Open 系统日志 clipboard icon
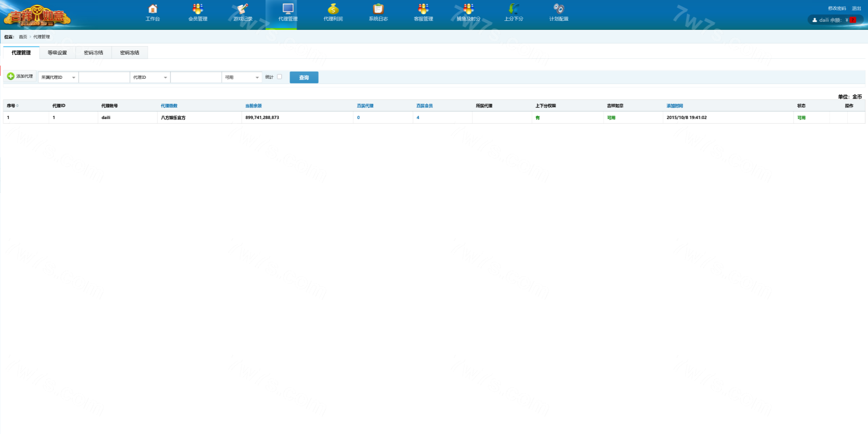Viewport: 868px width, 434px height. (x=378, y=9)
